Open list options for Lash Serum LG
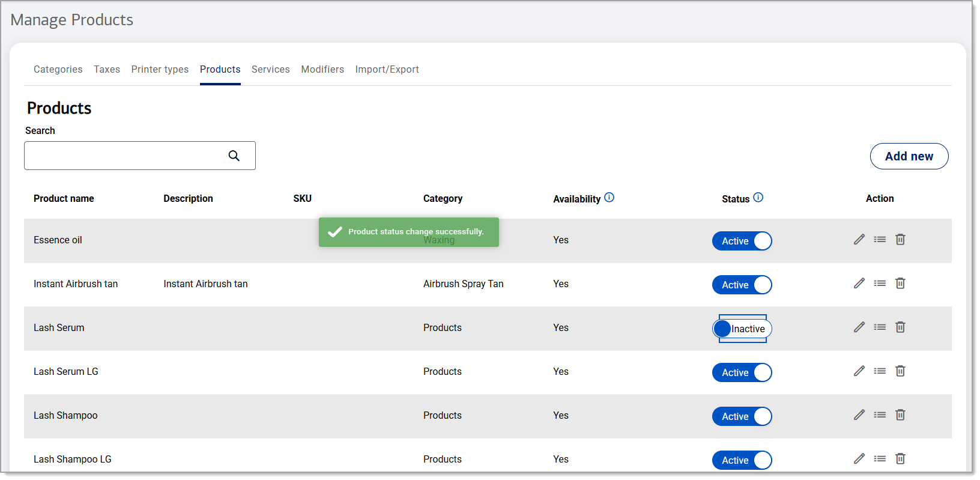The width and height of the screenshot is (980, 480). (880, 371)
